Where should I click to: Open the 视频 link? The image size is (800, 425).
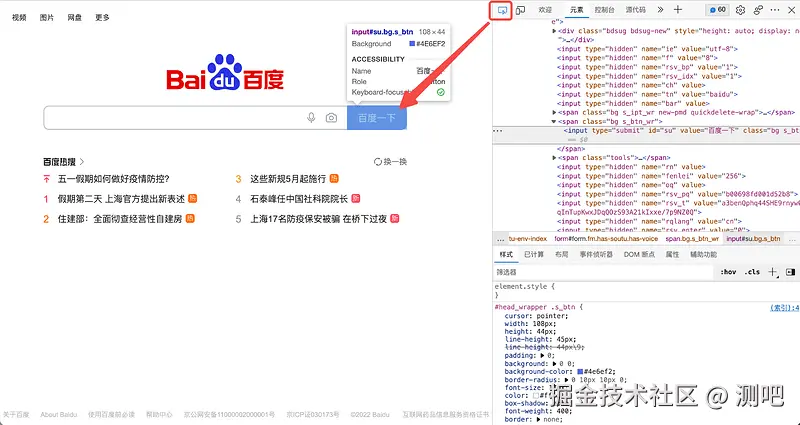[19, 17]
